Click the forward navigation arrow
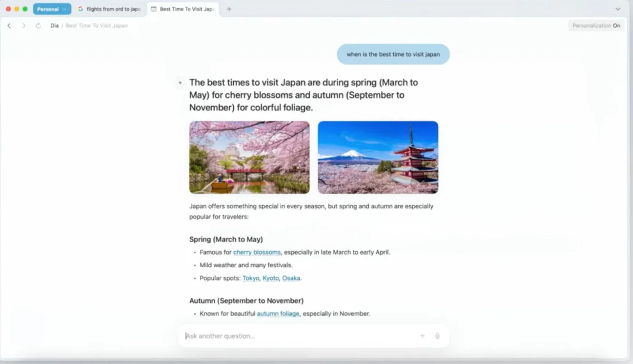Viewport: 633px width, 364px height. (24, 26)
